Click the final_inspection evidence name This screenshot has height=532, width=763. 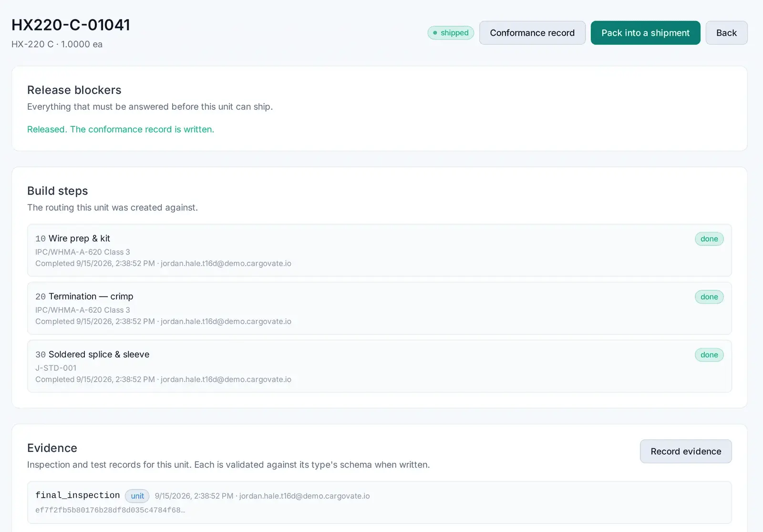(78, 495)
